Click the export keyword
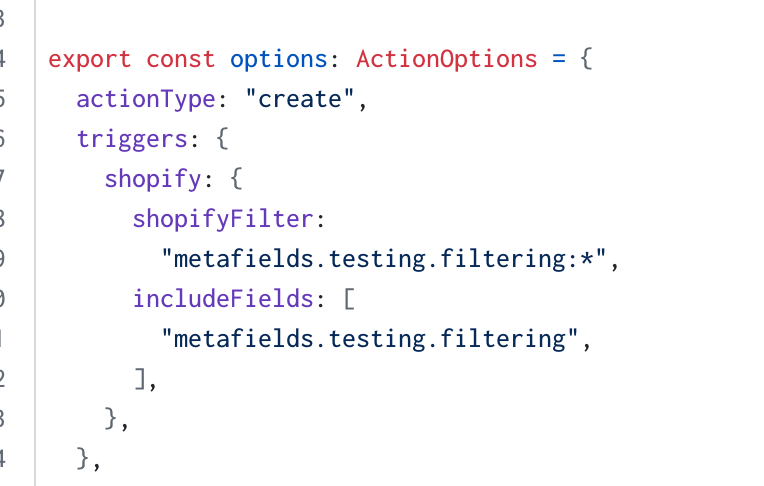Image resolution: width=764 pixels, height=486 pixels. tap(90, 60)
